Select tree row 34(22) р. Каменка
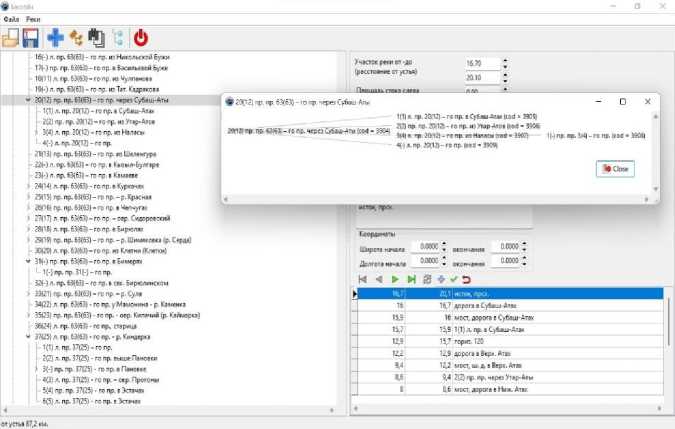 click(110, 304)
